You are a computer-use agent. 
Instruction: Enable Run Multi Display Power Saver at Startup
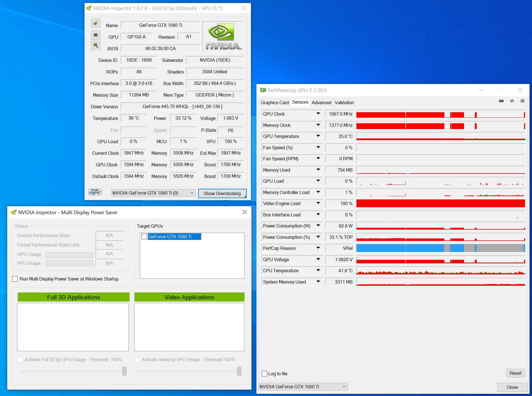point(15,279)
